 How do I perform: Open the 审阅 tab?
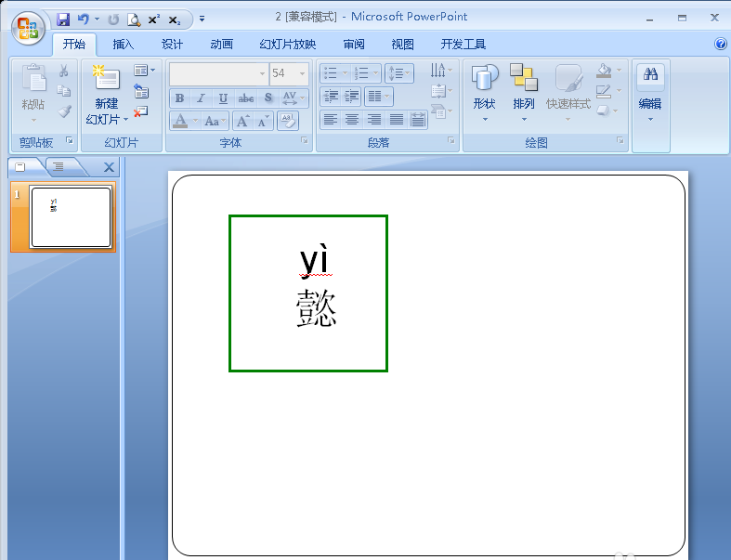tap(354, 45)
